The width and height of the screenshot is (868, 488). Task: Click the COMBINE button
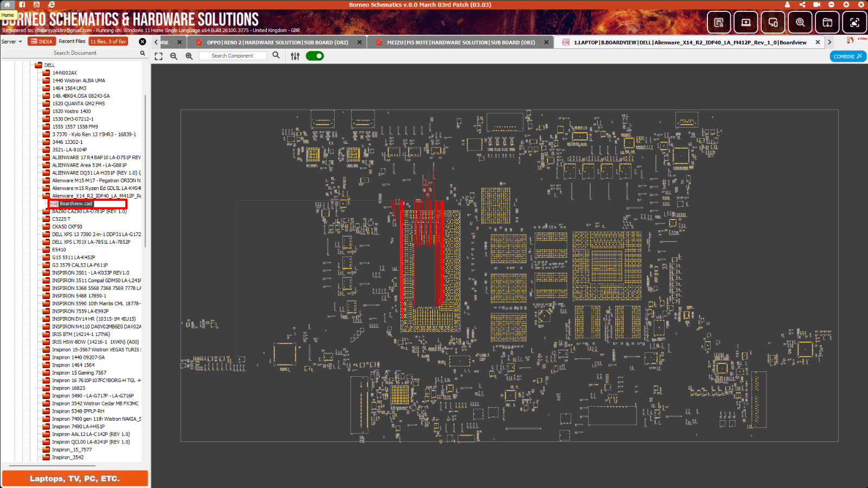[848, 56]
